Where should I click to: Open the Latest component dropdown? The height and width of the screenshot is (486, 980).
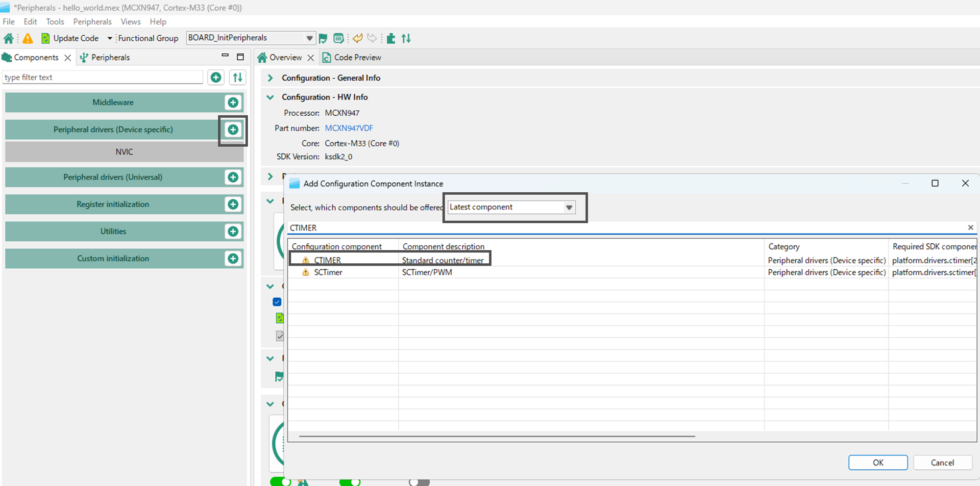[x=569, y=207]
